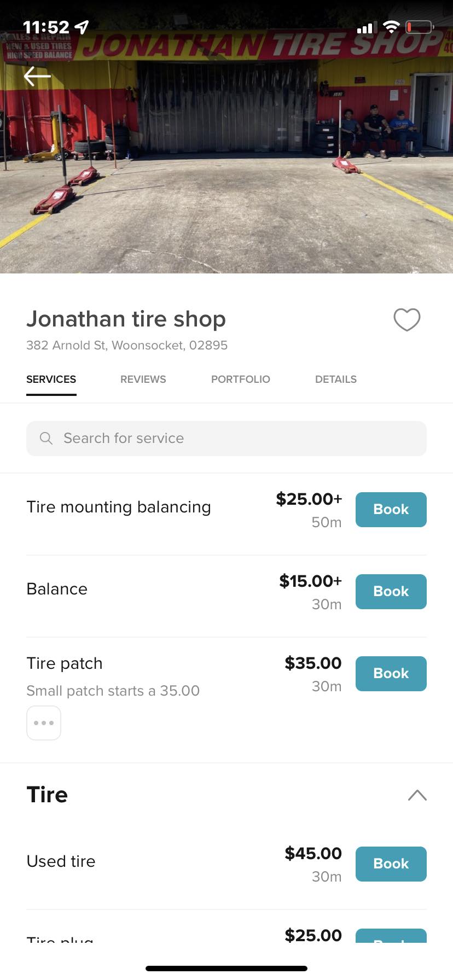Switch to the Reviews tab
This screenshot has height=980, width=453.
143,380
